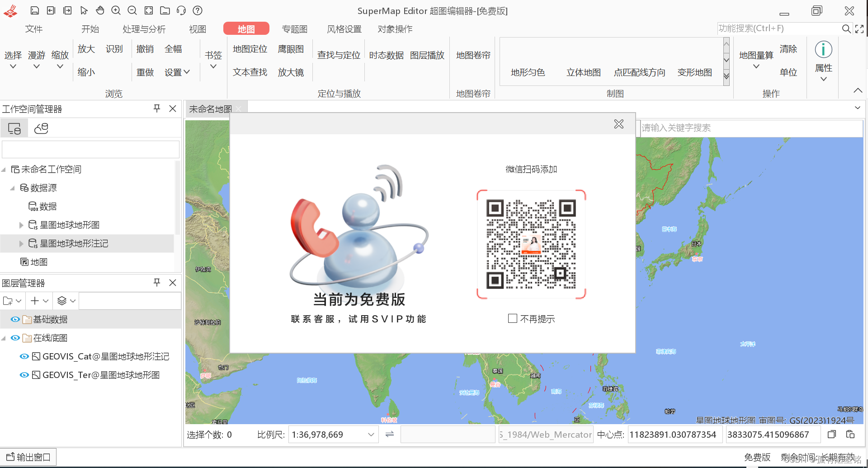868x468 pixels.
Task: Switch to the 处理与分析 ribbon tab
Action: pyautogui.click(x=144, y=29)
